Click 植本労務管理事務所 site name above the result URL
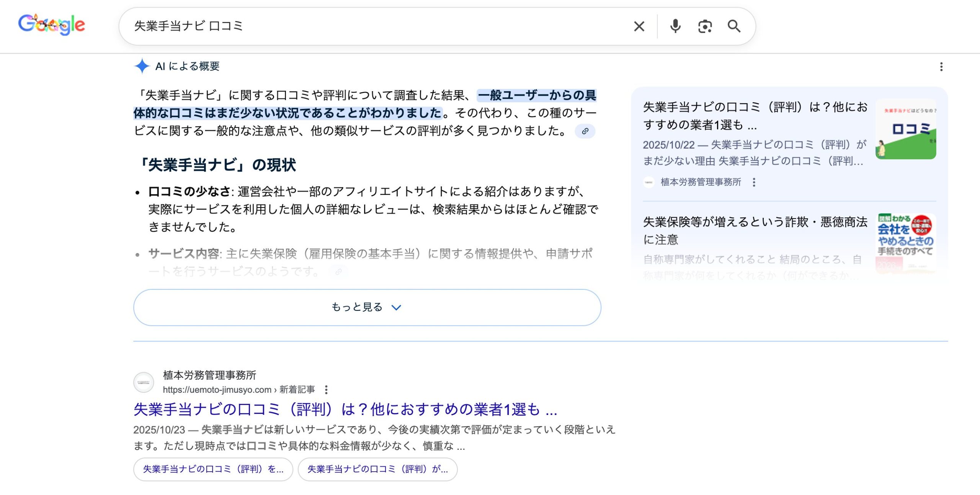 click(209, 375)
